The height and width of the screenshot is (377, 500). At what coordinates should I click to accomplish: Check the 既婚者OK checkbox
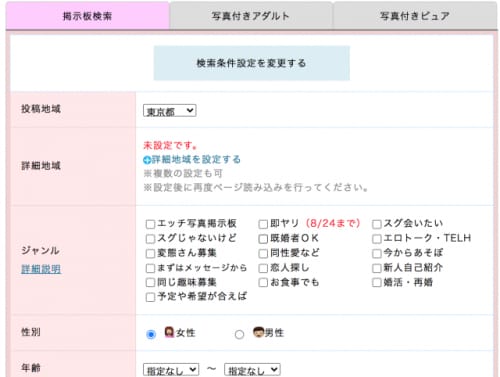263,239
